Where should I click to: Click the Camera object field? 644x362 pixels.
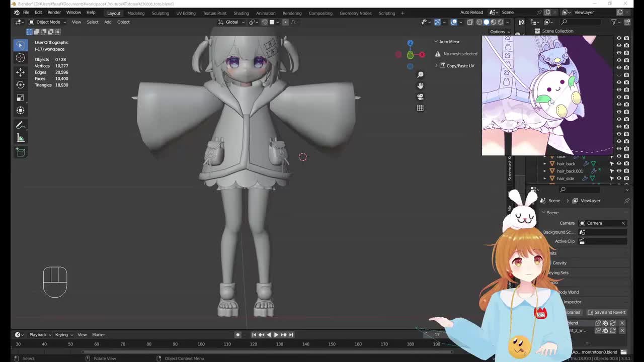pos(603,223)
